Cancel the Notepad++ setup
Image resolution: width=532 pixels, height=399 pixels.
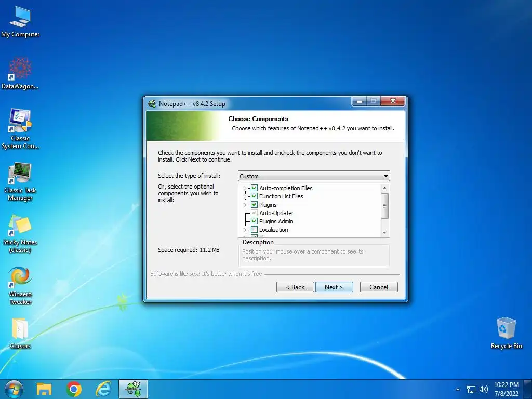pos(379,287)
